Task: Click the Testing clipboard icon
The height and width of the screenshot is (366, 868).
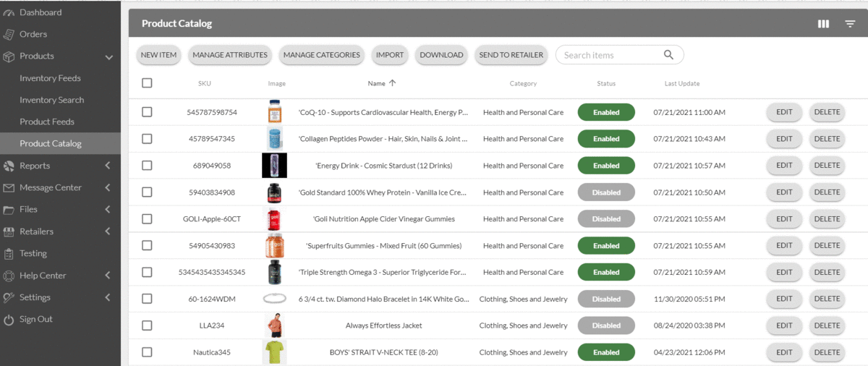Action: [9, 254]
